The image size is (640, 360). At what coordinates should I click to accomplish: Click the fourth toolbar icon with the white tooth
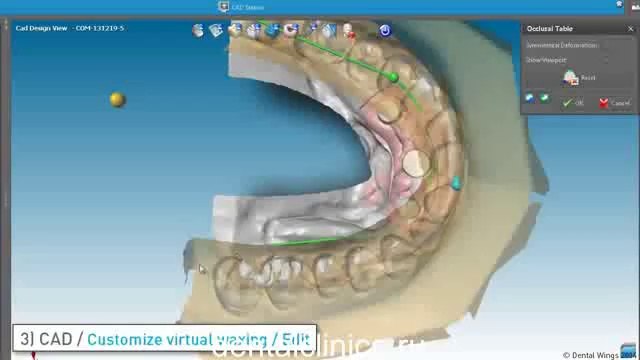click(x=253, y=30)
